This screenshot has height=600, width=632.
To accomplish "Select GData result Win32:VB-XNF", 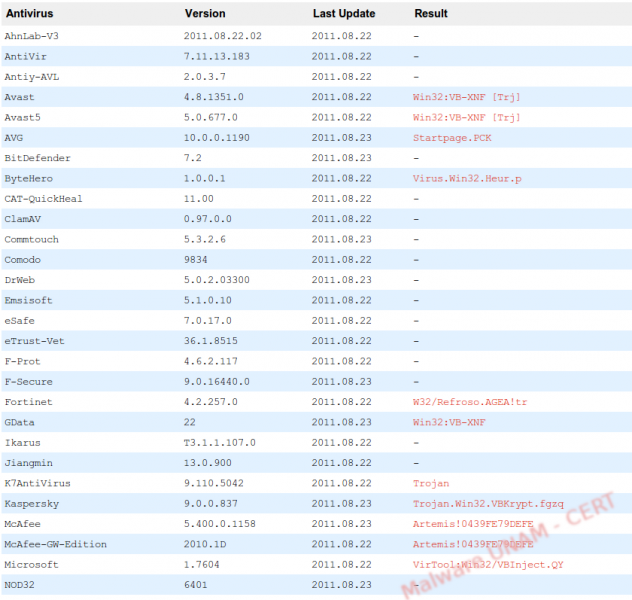I will click(x=449, y=422).
